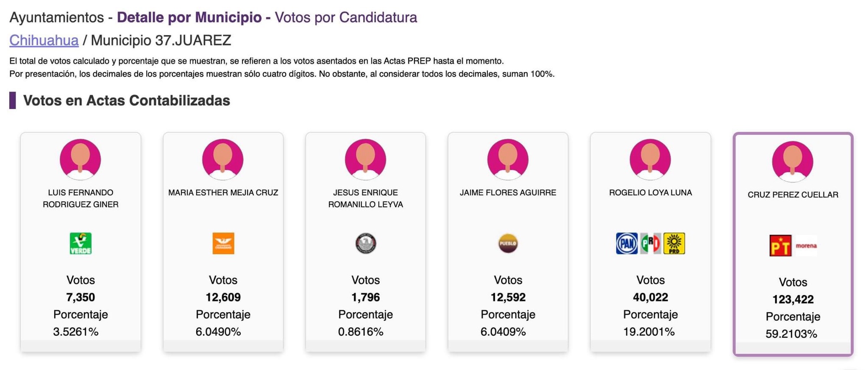Click the red PT party logo

[x=780, y=246]
